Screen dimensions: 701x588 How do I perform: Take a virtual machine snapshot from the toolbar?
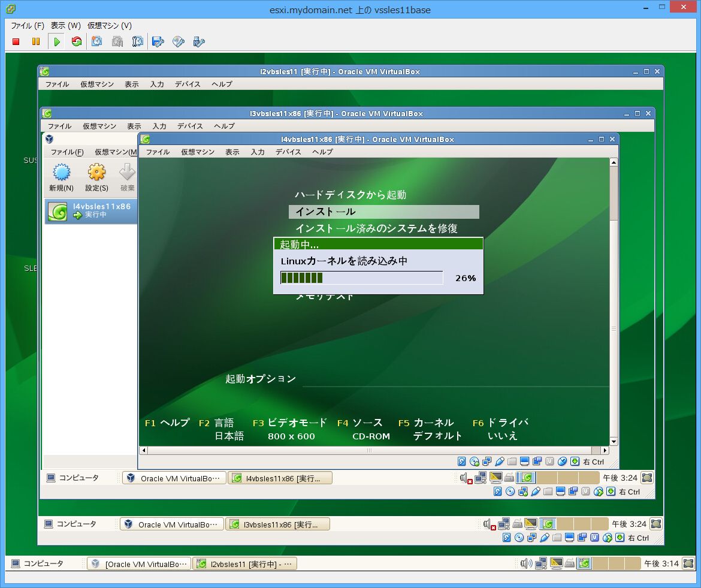[97, 41]
